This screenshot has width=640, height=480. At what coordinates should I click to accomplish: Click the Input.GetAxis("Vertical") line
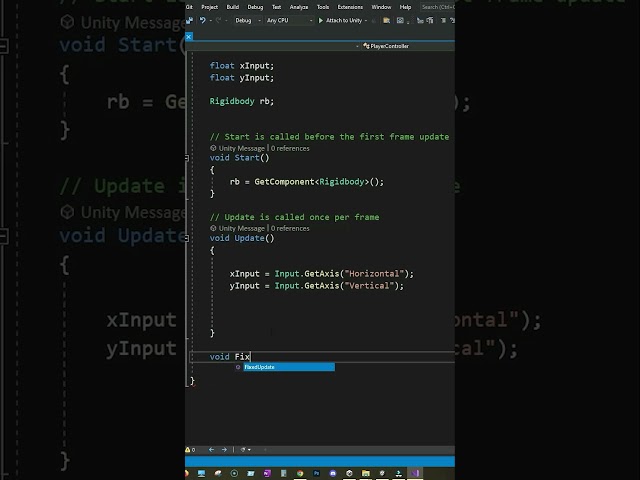(317, 286)
